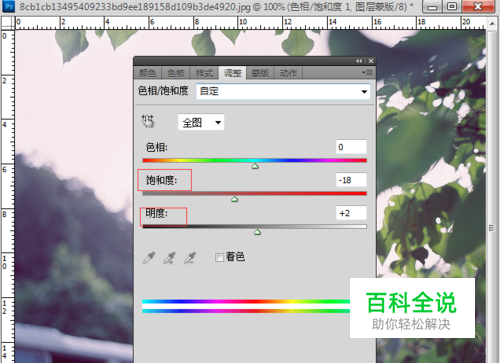Enable the 着色 (Colorize) checkbox

pos(219,257)
